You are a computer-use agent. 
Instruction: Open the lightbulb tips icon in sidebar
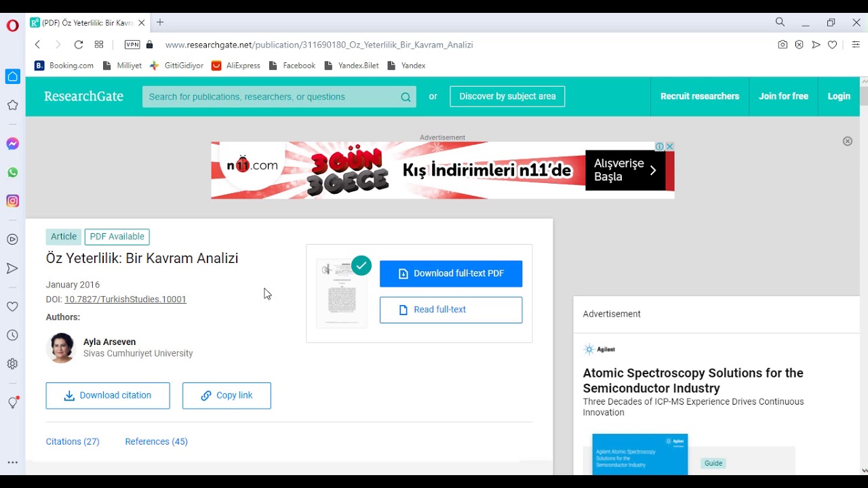click(13, 403)
